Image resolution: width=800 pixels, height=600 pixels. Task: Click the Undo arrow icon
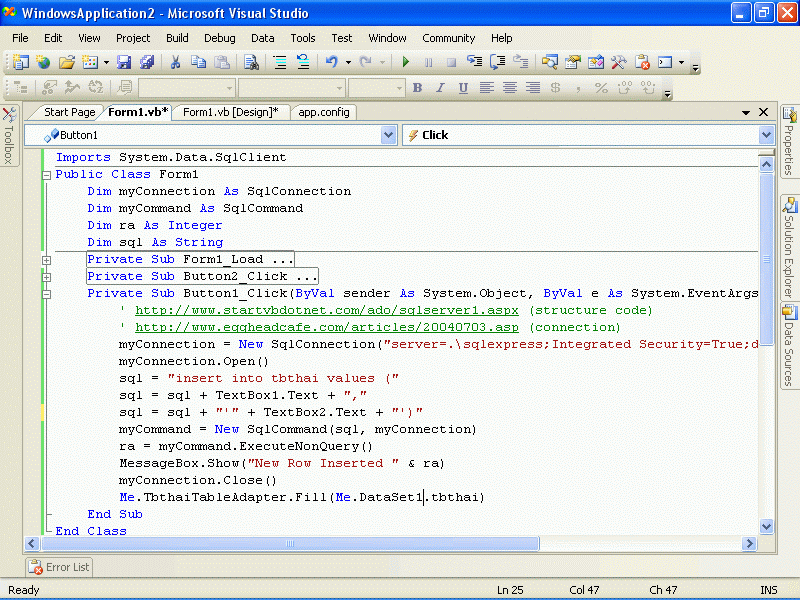click(x=331, y=62)
